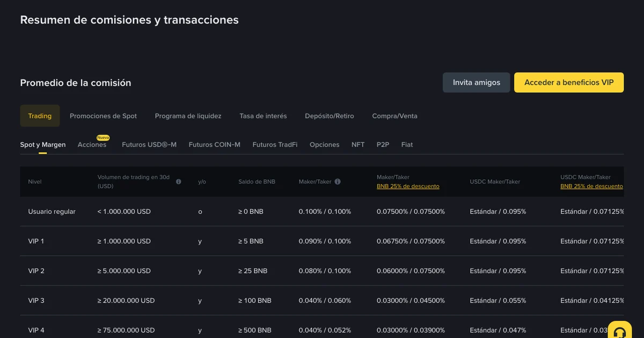
Task: Click the '0.080% / 0.100%' fee cell
Action: [x=325, y=271]
